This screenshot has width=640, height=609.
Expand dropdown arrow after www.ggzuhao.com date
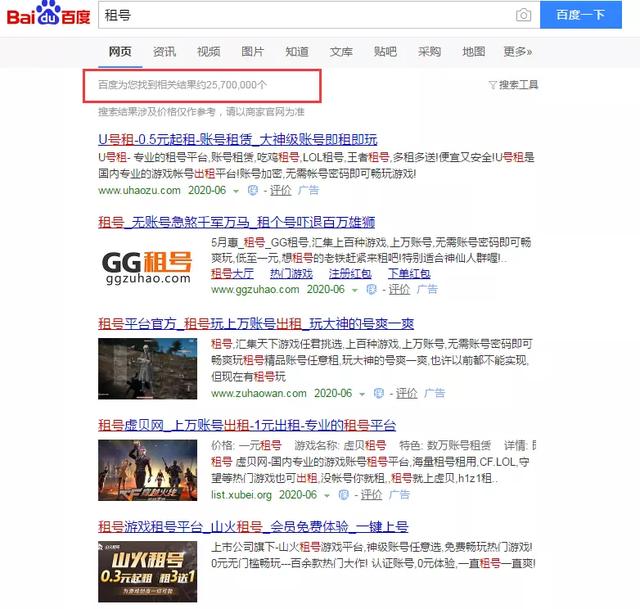pyautogui.click(x=355, y=289)
